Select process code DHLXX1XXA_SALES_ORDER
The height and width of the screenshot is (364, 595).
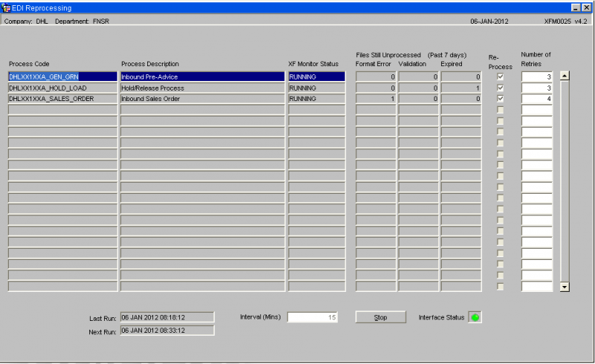point(63,99)
